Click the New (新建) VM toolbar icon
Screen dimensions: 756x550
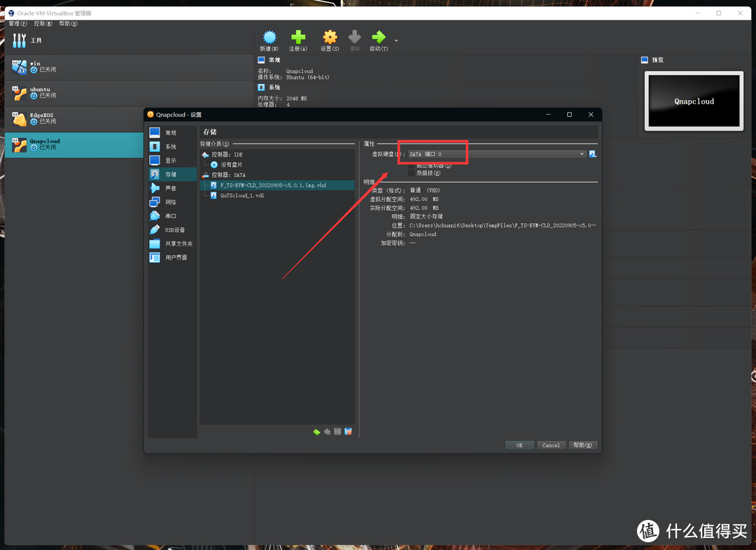pos(269,38)
